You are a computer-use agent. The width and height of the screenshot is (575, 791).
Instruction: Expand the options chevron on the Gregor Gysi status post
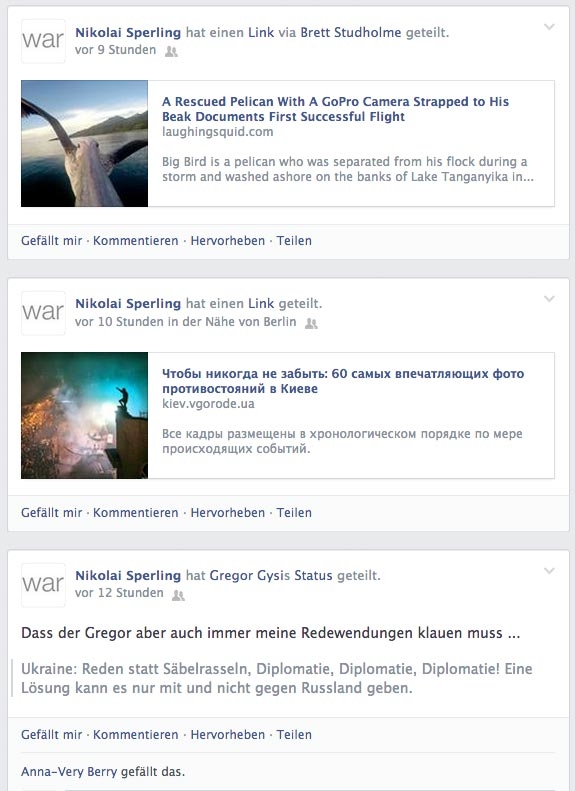point(549,571)
